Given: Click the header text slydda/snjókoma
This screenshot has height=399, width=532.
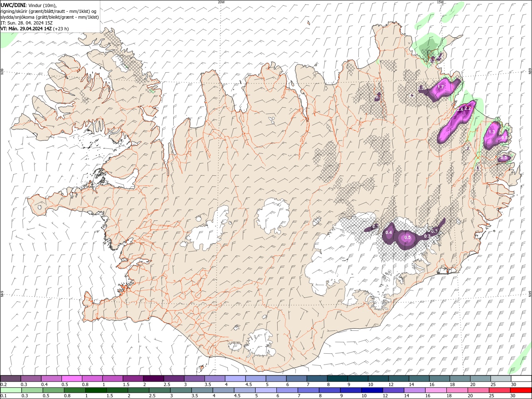Looking at the screenshot, I should (x=17, y=17).
